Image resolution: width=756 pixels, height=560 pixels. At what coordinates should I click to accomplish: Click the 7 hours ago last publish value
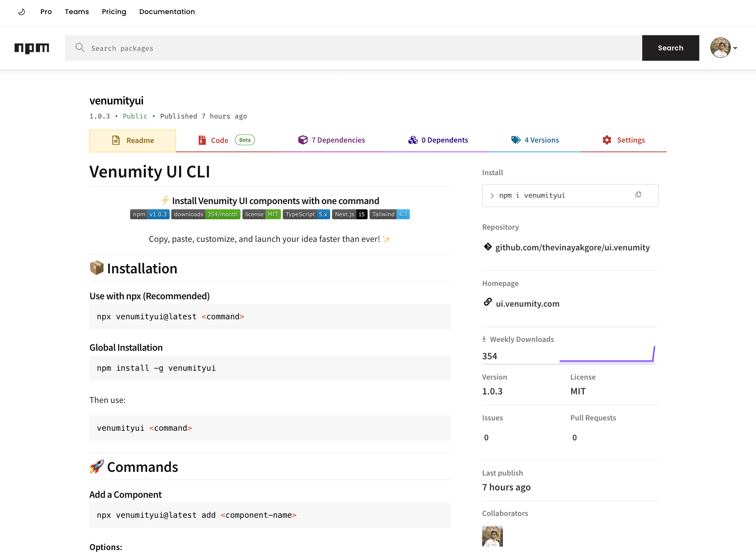[x=506, y=487]
